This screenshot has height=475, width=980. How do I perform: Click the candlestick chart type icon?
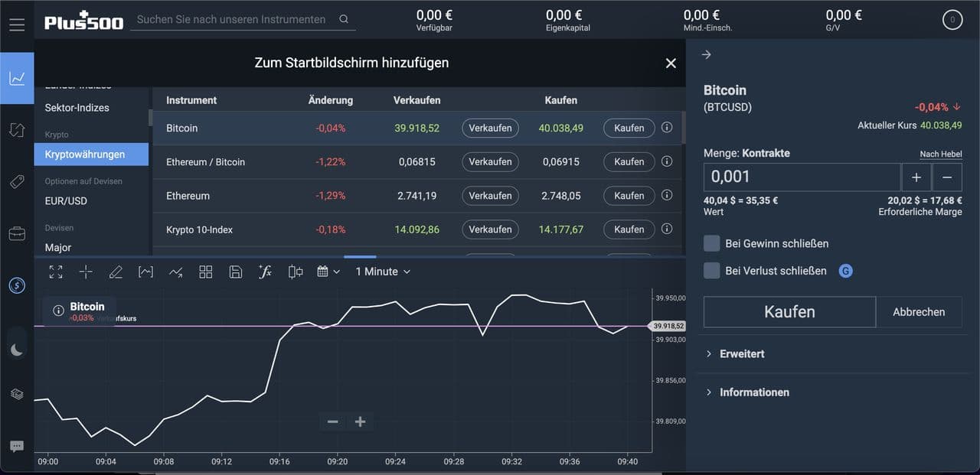pos(296,272)
